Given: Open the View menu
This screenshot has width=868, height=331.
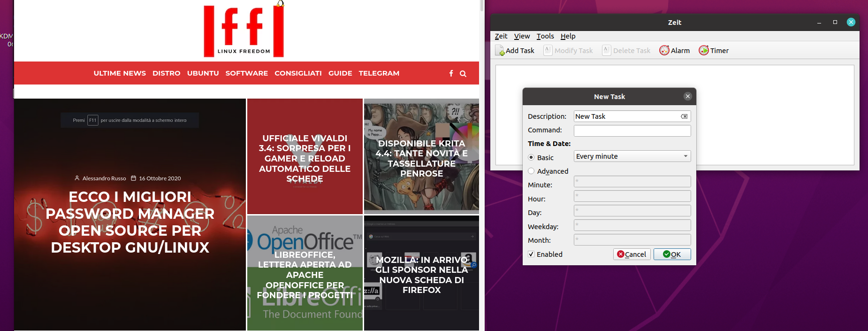Looking at the screenshot, I should pyautogui.click(x=522, y=36).
